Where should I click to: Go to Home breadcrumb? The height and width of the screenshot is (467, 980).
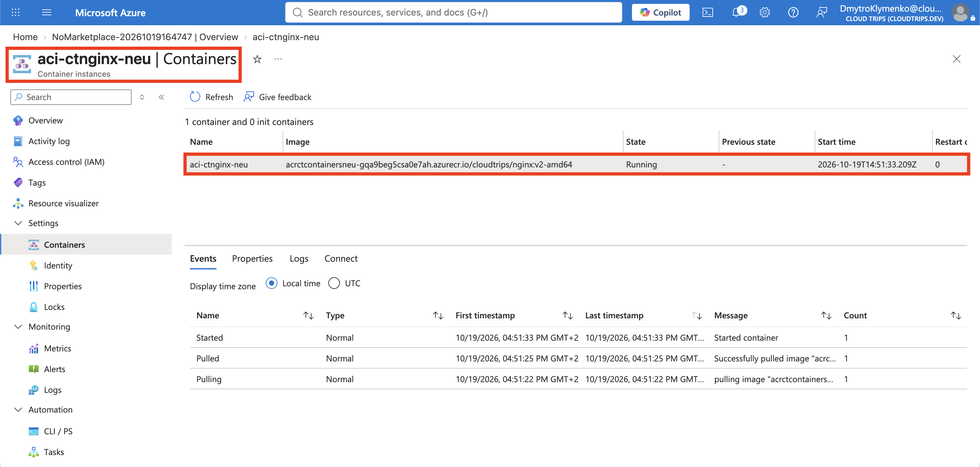[25, 37]
